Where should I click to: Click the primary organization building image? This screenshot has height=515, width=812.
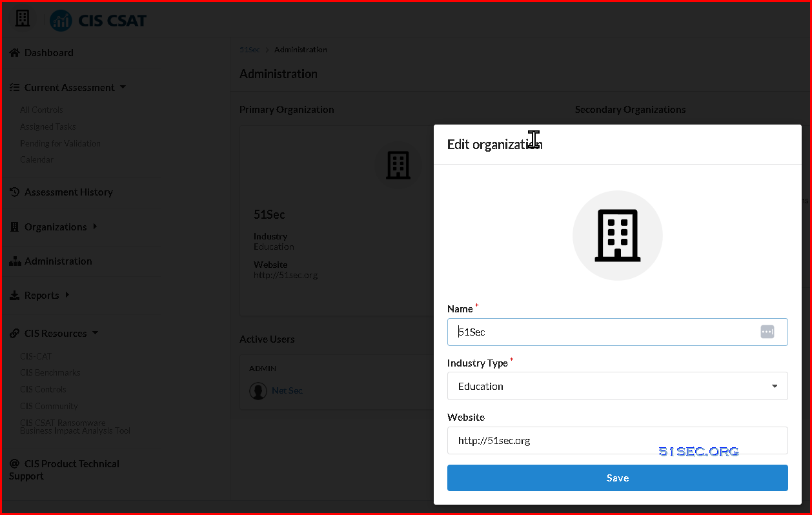(398, 165)
